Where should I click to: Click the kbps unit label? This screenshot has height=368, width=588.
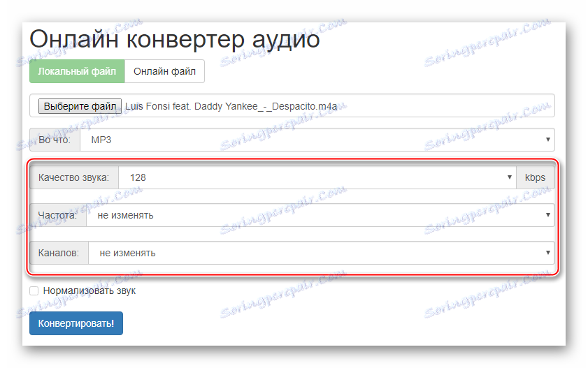pyautogui.click(x=535, y=177)
